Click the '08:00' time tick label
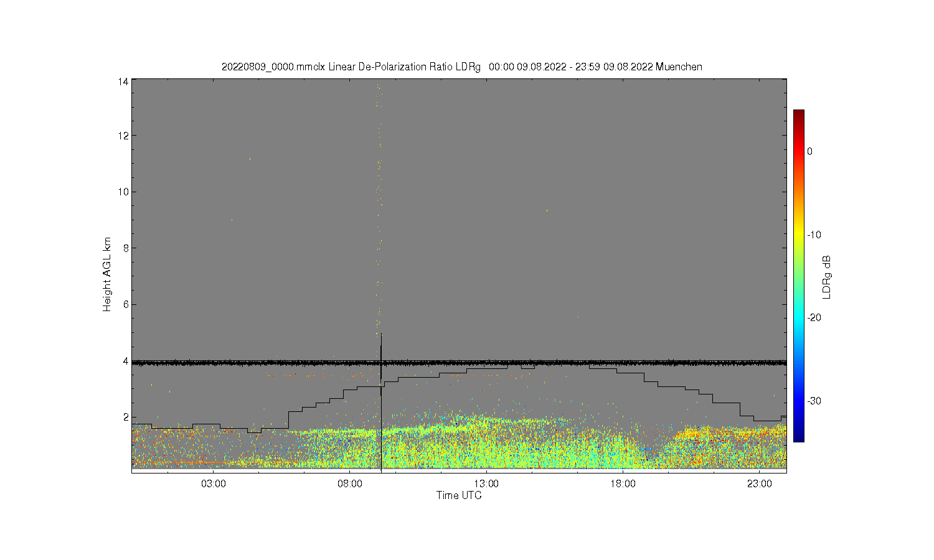This screenshot has width=934, height=560. click(350, 483)
